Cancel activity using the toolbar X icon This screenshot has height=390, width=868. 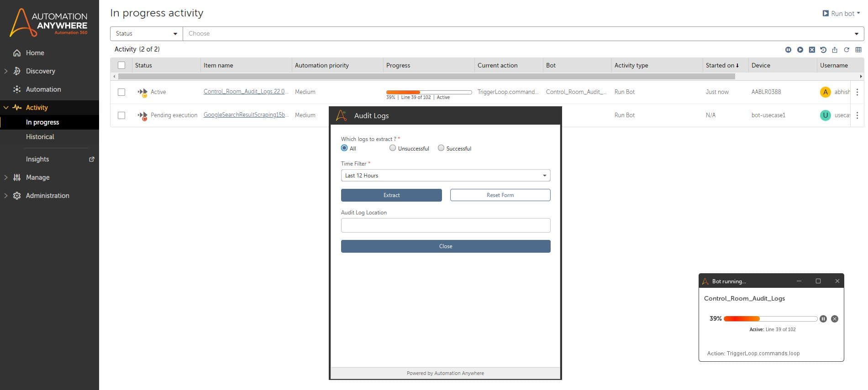click(x=812, y=50)
